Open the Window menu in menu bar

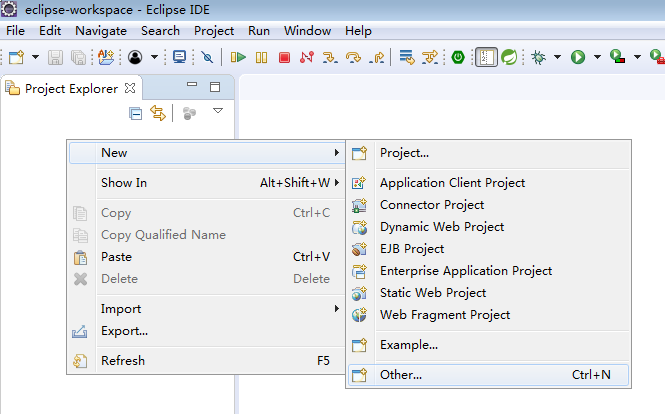click(307, 31)
